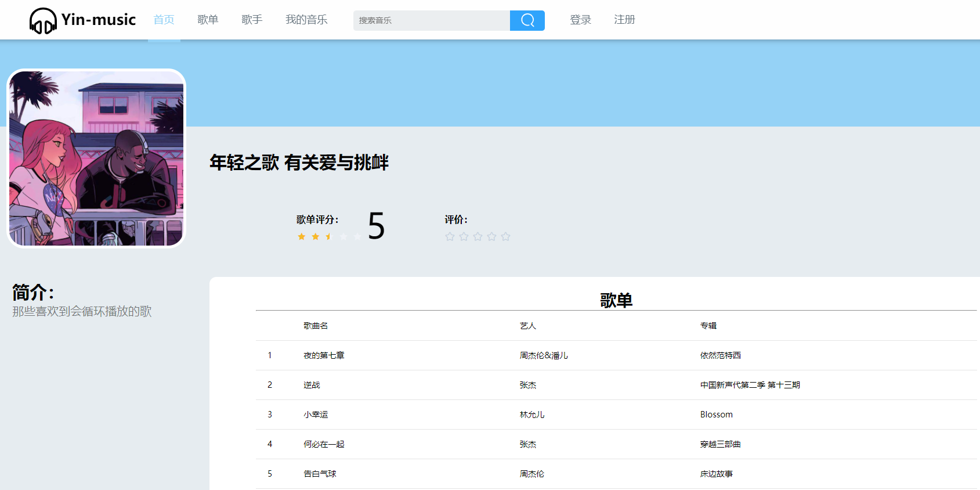Click the 注册 link
The height and width of the screenshot is (490, 980).
(624, 20)
